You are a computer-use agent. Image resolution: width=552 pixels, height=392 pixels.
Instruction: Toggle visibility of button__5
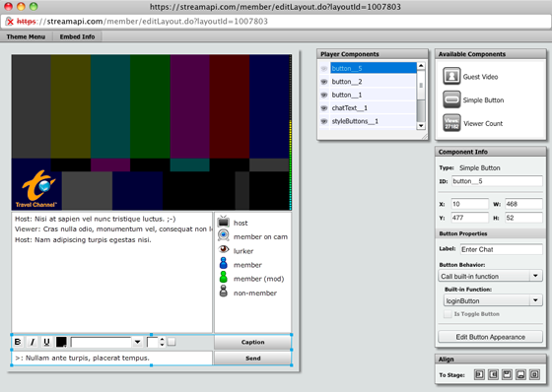[324, 68]
